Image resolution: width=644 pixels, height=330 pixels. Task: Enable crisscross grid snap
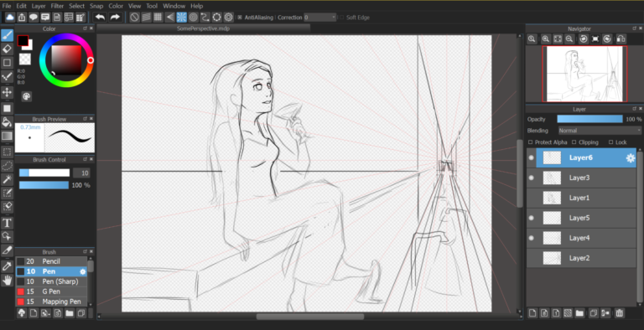coord(158,18)
